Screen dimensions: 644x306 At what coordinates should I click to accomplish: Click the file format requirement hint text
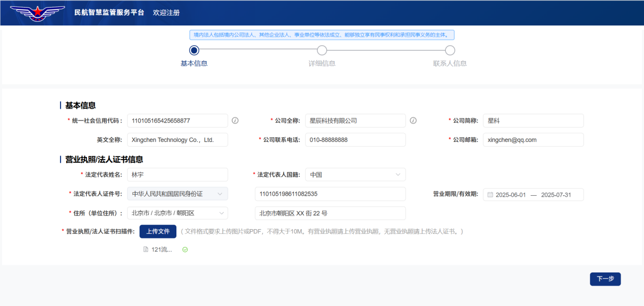322,231
